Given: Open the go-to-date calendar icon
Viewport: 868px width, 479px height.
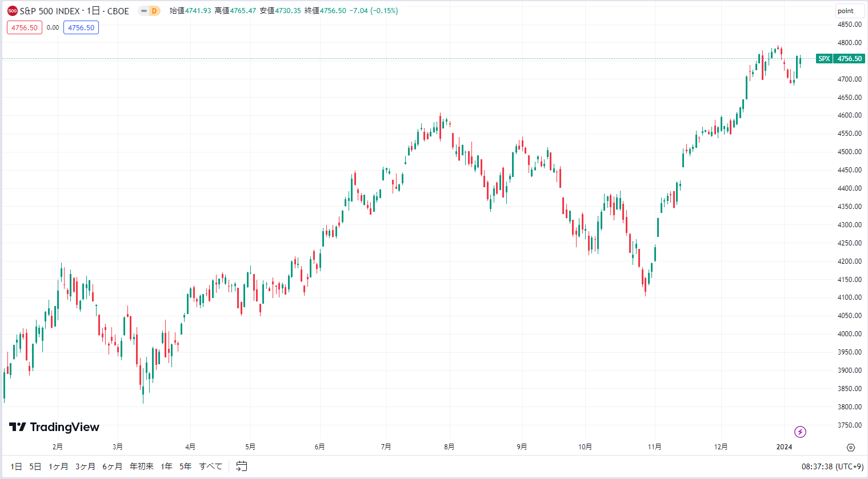Looking at the screenshot, I should [242, 466].
